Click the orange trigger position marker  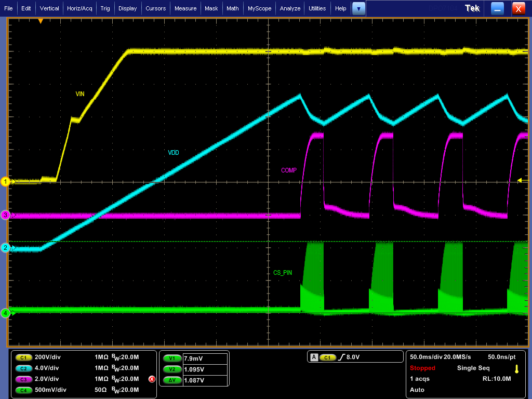tap(41, 21)
